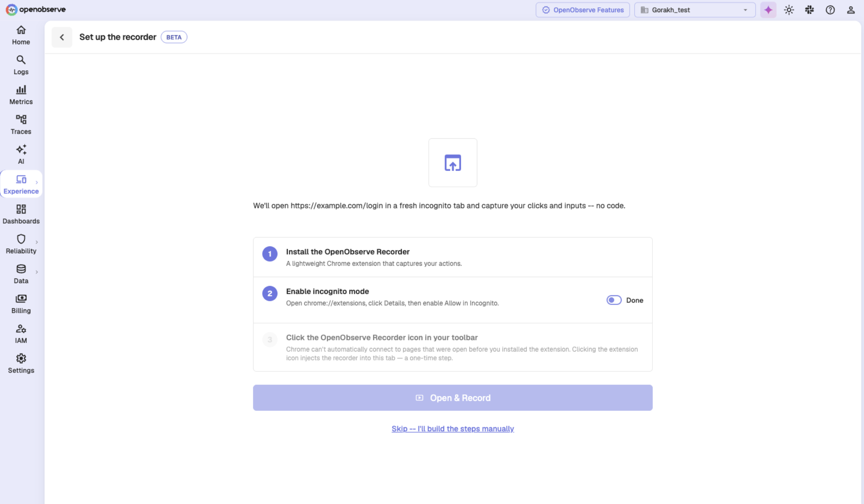Image resolution: width=864 pixels, height=504 pixels.
Task: Go to Logs search
Action: coord(21,65)
